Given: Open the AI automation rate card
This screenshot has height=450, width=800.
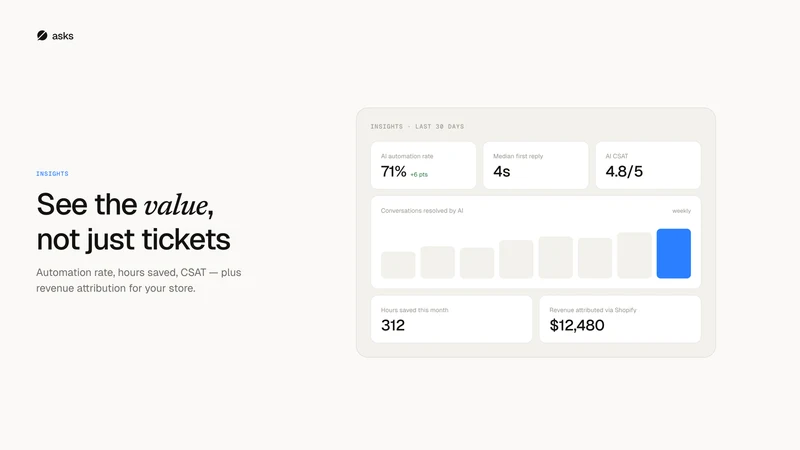Looking at the screenshot, I should point(423,165).
